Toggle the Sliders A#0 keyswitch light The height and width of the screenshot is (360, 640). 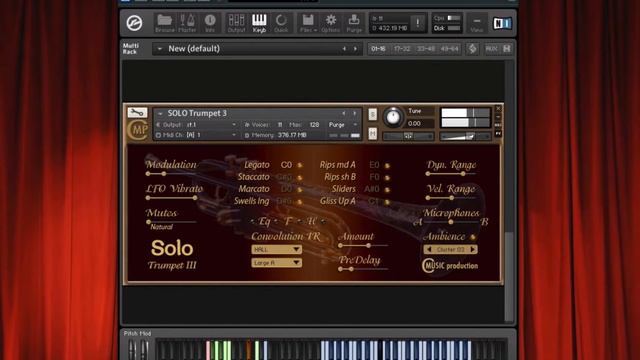click(x=387, y=190)
